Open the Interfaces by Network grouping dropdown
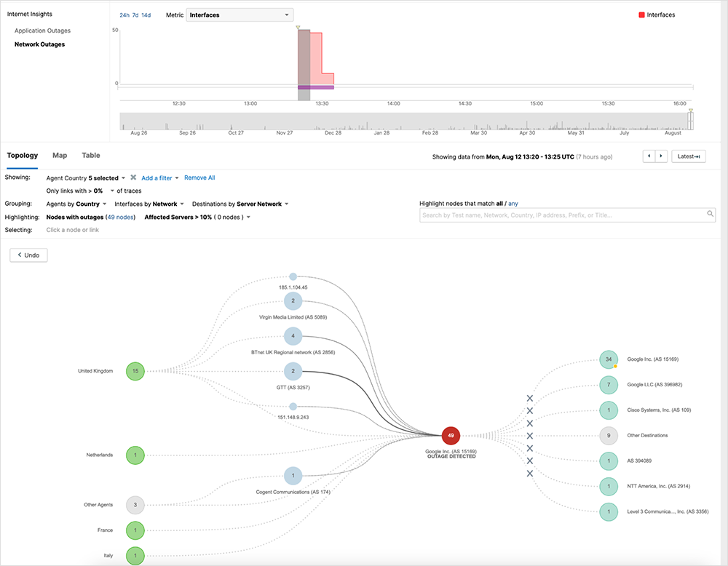Image resolution: width=728 pixels, height=566 pixels. [149, 204]
